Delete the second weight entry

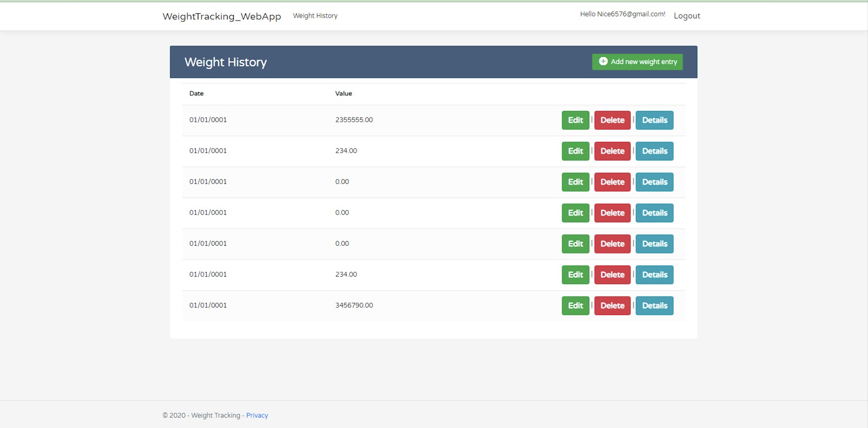[x=612, y=151]
